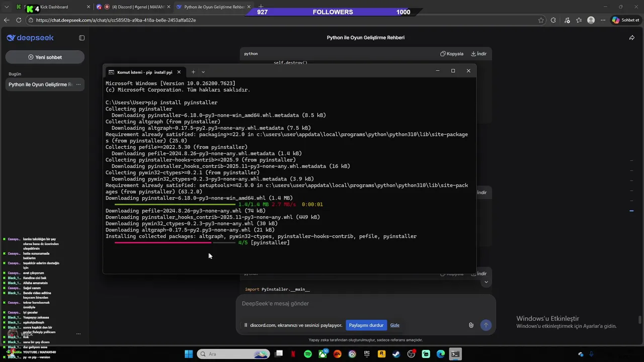Screen dimensions: 644x362
Task: Select the Komut İstemi terminal tab
Action: 145,72
